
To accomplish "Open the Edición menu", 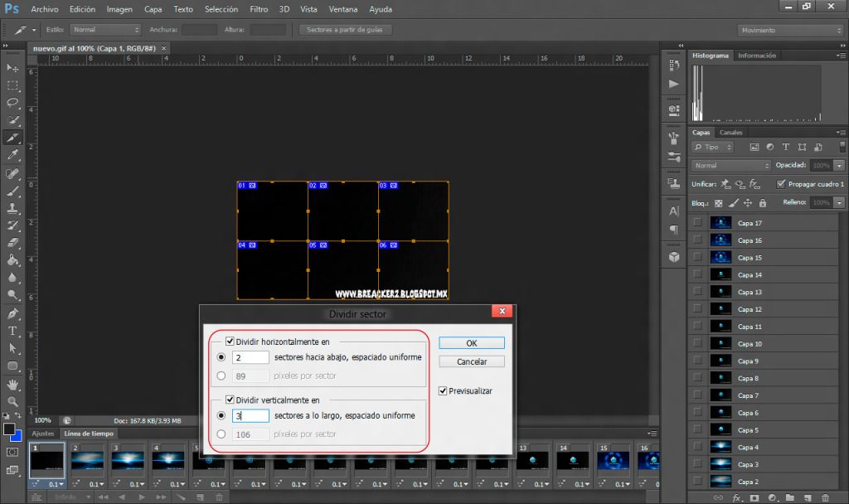I will coord(82,9).
